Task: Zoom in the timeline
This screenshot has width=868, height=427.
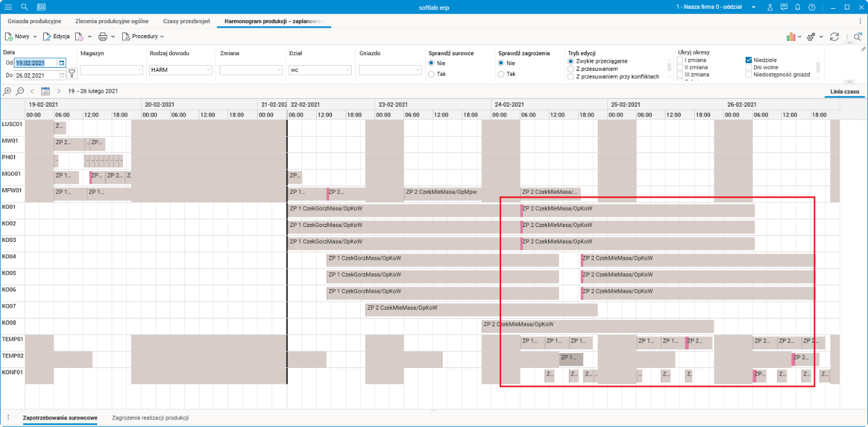Action: (x=8, y=91)
